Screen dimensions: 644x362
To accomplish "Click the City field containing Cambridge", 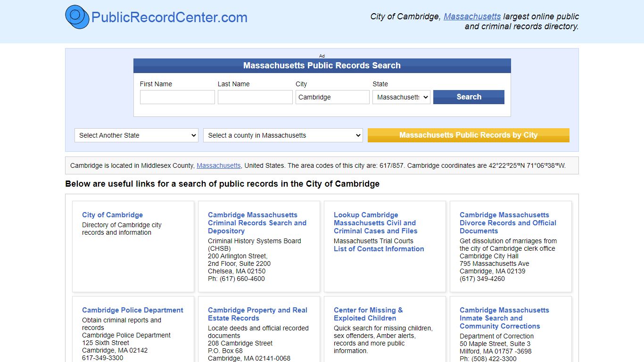I will tap(332, 97).
